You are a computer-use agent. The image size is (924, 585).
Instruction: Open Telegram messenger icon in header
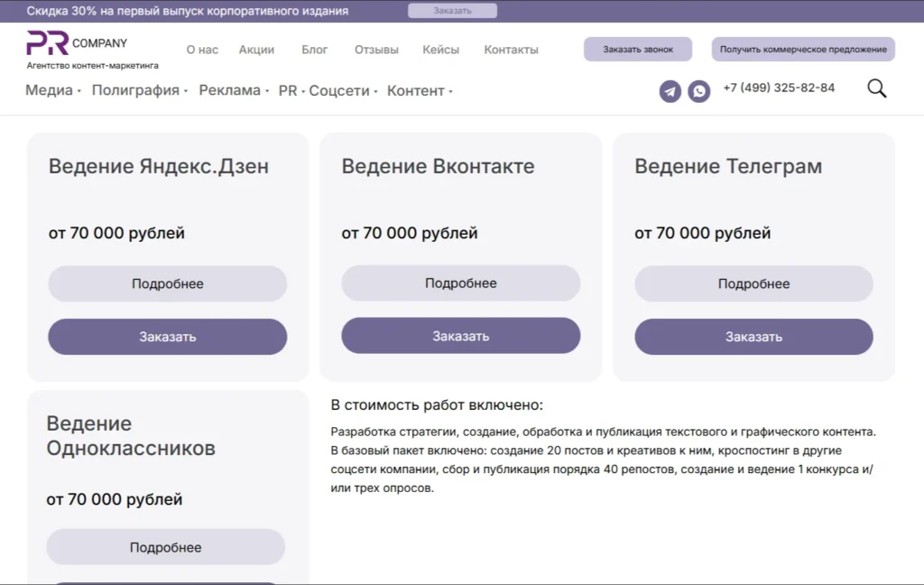(670, 91)
